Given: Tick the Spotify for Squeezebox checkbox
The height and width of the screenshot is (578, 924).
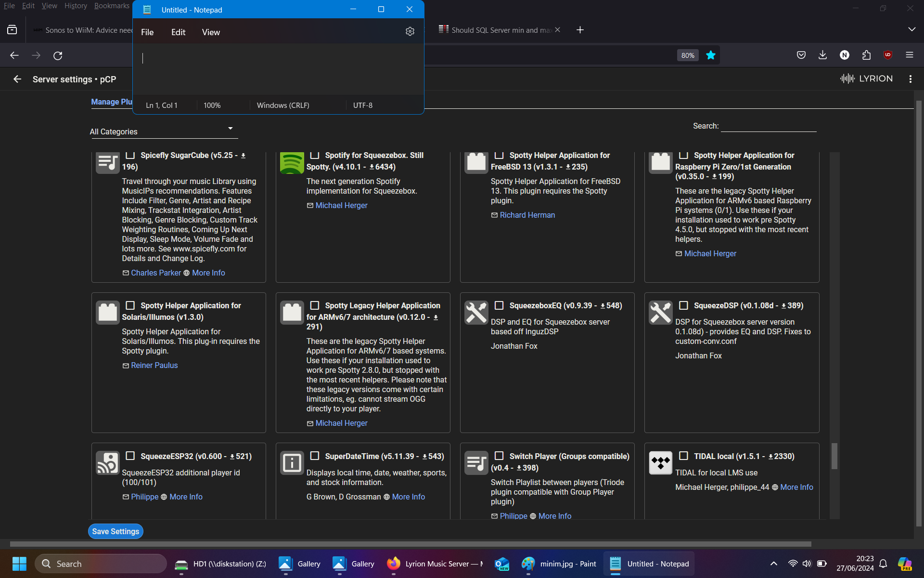Looking at the screenshot, I should coord(315,155).
